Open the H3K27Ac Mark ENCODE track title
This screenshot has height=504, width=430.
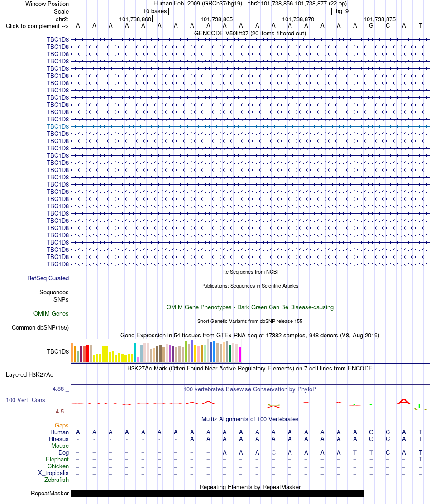click(x=250, y=368)
